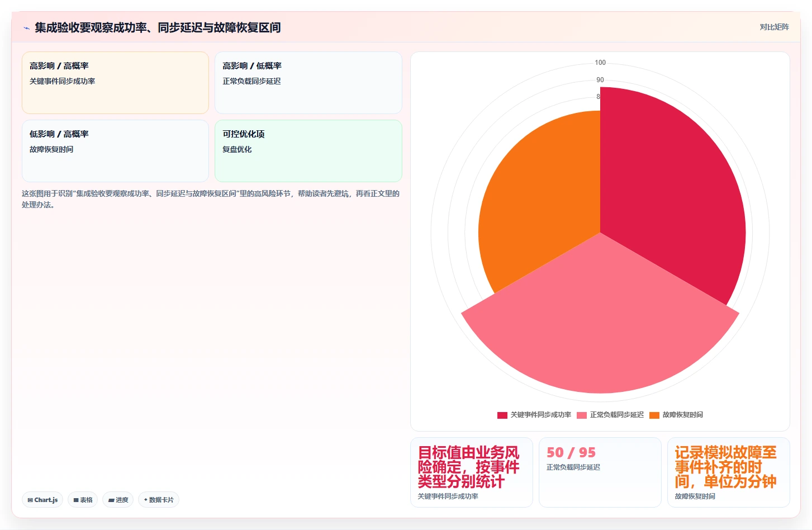Select the 可控优化项 green card
The width and height of the screenshot is (812, 530).
[308, 151]
